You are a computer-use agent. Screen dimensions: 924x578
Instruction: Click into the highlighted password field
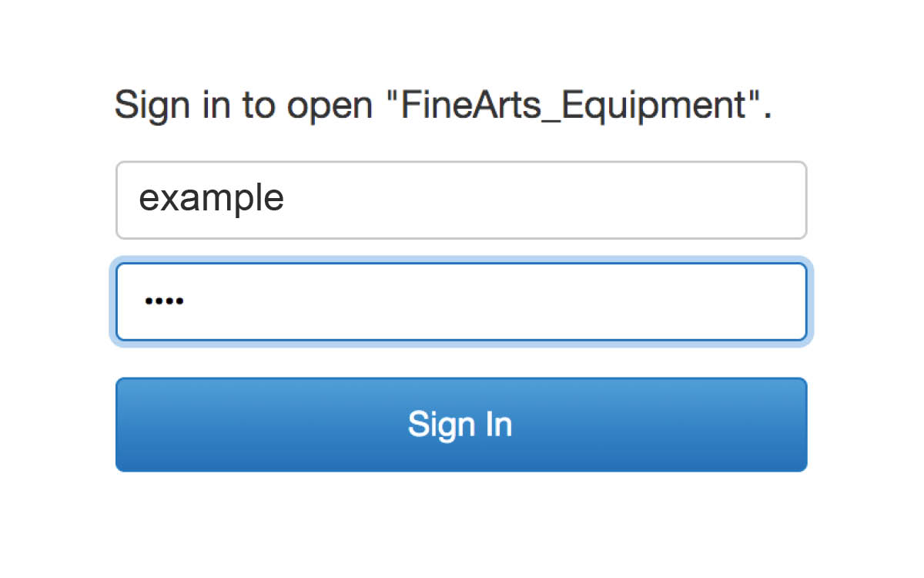[461, 301]
